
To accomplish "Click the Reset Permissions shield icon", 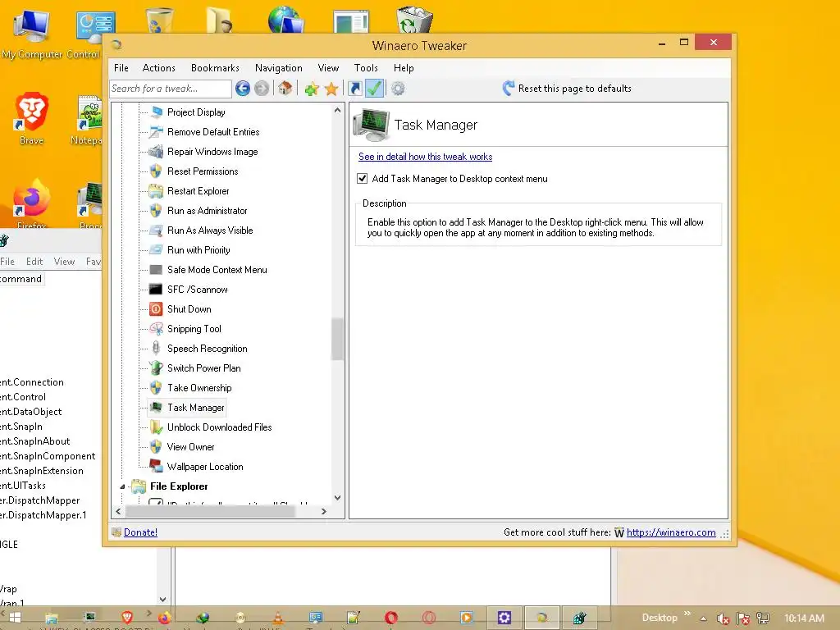I will pos(156,171).
